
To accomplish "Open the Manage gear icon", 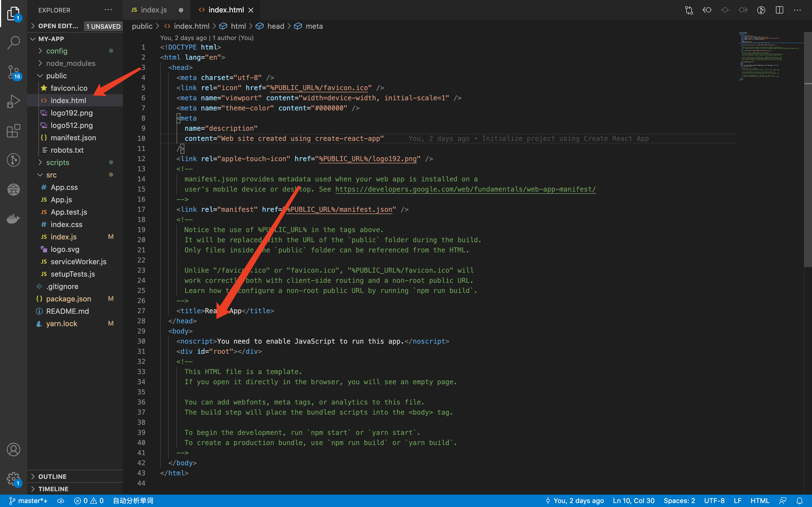I will pos(14,479).
